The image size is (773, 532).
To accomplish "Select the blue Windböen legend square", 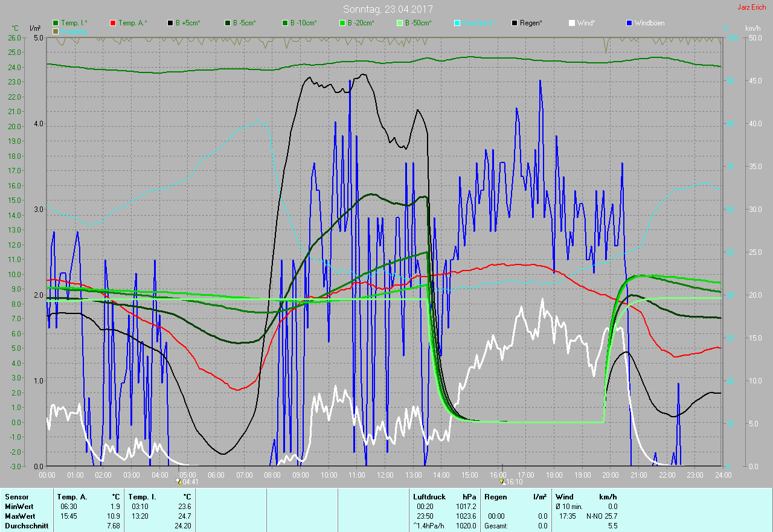I will pos(630,23).
